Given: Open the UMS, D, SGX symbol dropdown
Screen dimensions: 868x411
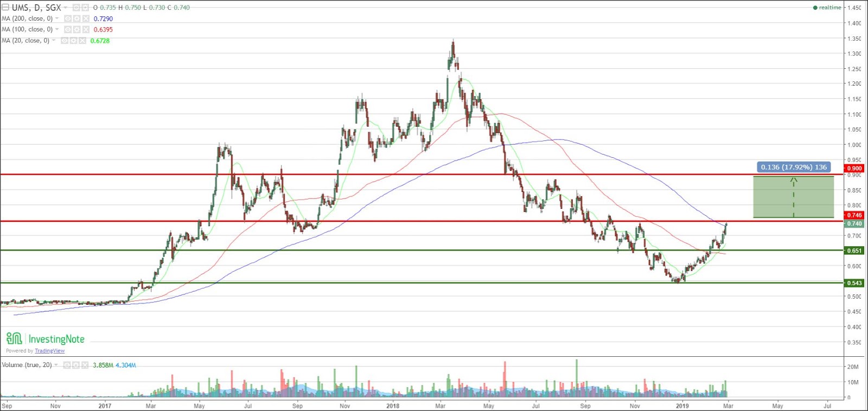Looking at the screenshot, I should pos(65,8).
